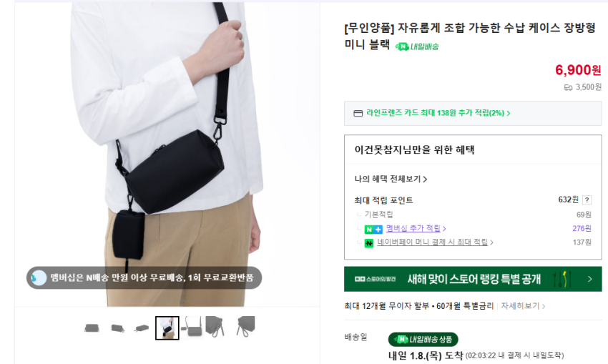Expand 나의 혜택 전체보기
This screenshot has height=364, width=608.
click(391, 179)
